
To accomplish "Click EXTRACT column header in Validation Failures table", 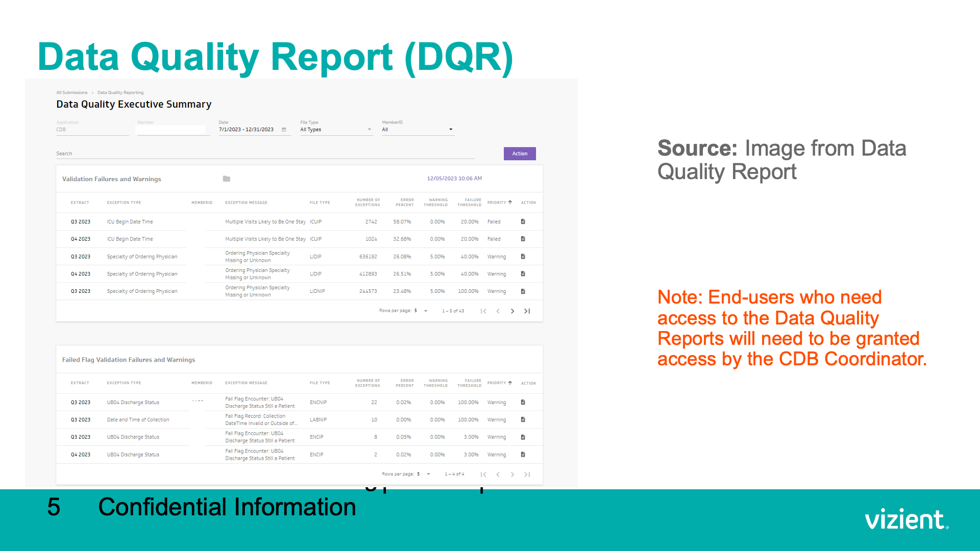I will click(80, 203).
